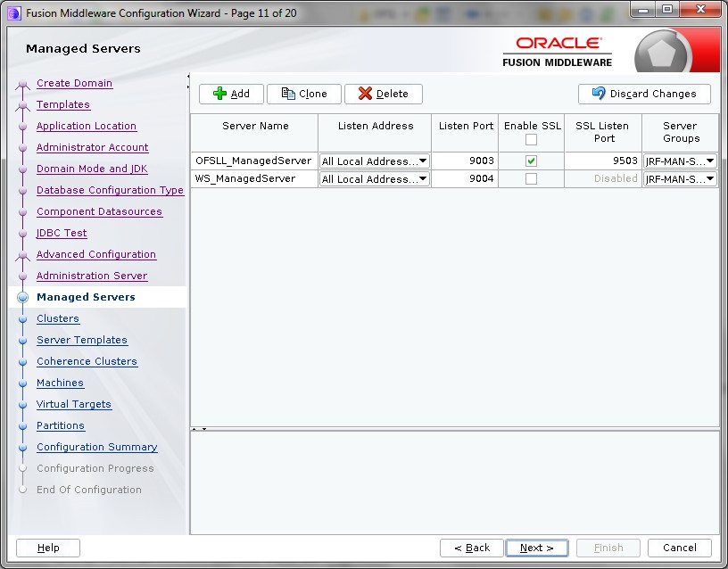
Task: Uncheck Enable SSL for OFSLL_ManagedServer
Action: (x=531, y=161)
